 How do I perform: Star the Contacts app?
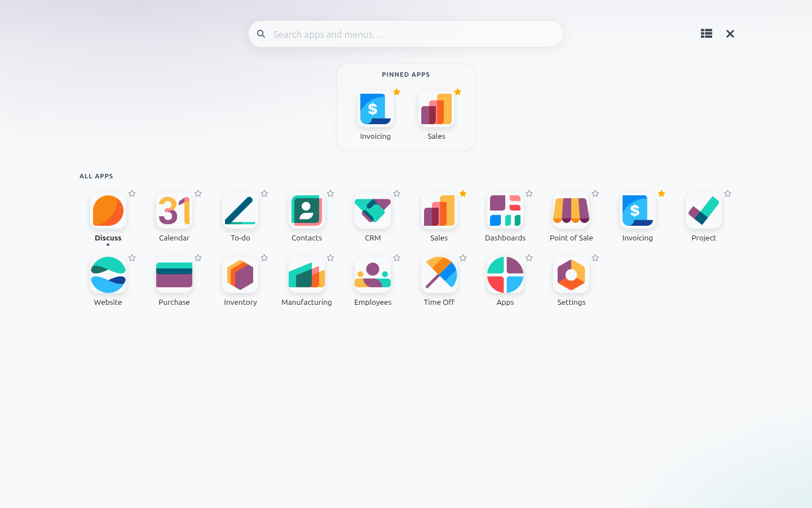[330, 194]
